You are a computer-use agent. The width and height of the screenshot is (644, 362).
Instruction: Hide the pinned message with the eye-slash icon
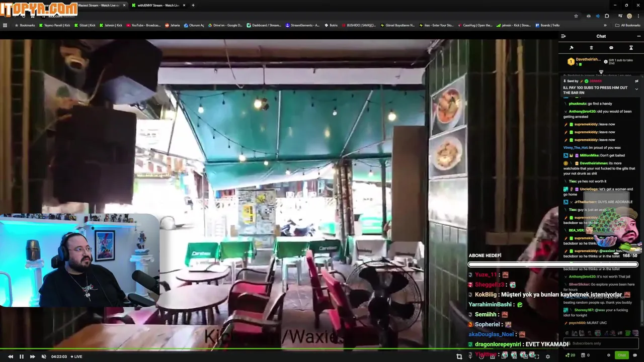point(636,81)
